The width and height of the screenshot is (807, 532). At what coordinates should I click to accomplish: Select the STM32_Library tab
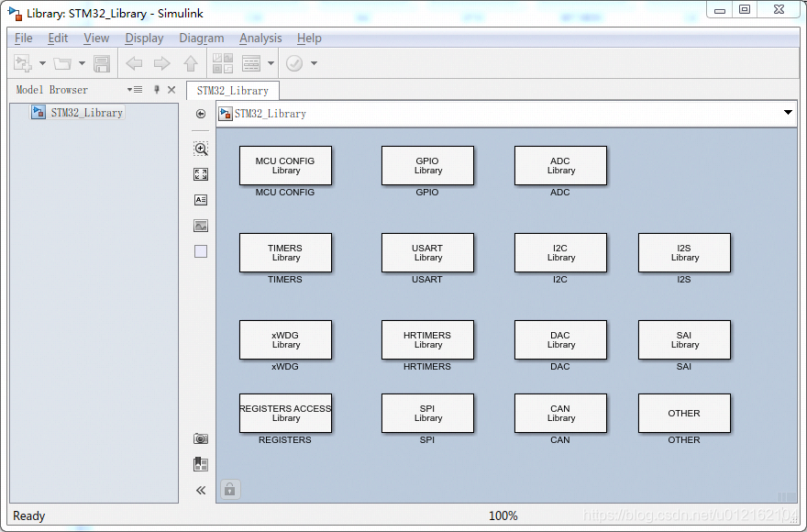[233, 91]
